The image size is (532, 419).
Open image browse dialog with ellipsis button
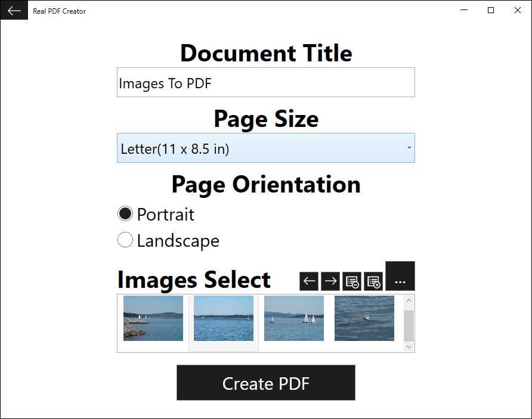(x=400, y=277)
